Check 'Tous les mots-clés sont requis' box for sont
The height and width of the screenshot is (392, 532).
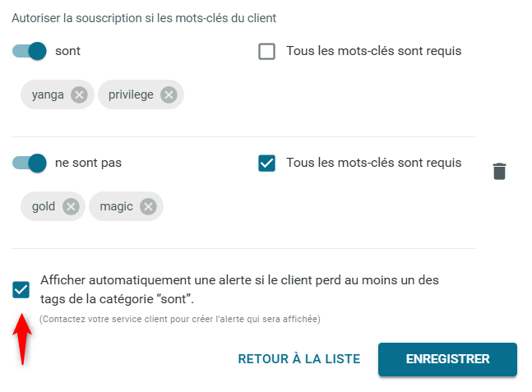point(266,52)
